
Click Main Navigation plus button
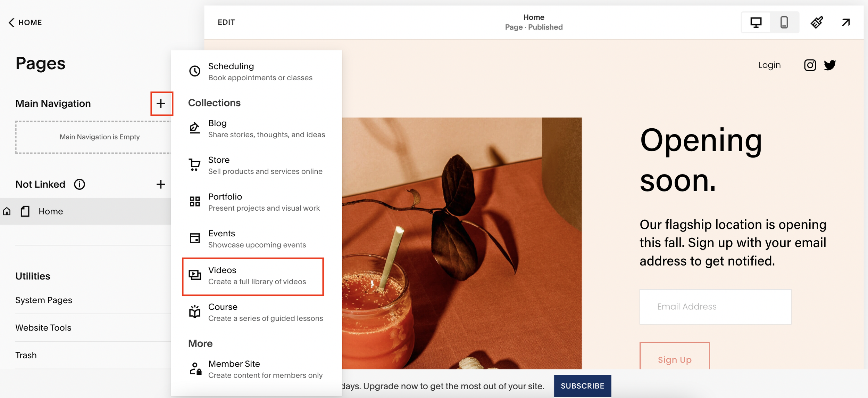pyautogui.click(x=161, y=103)
